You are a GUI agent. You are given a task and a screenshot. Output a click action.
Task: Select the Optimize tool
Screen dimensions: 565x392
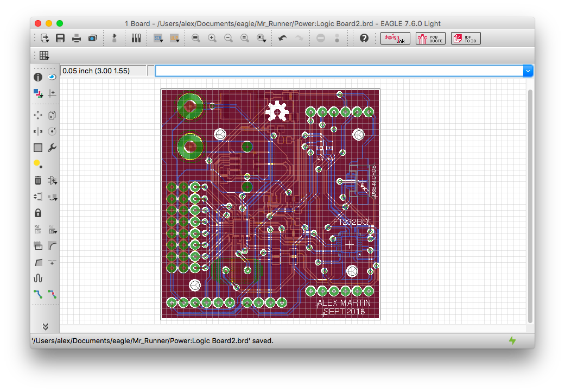tap(52, 263)
